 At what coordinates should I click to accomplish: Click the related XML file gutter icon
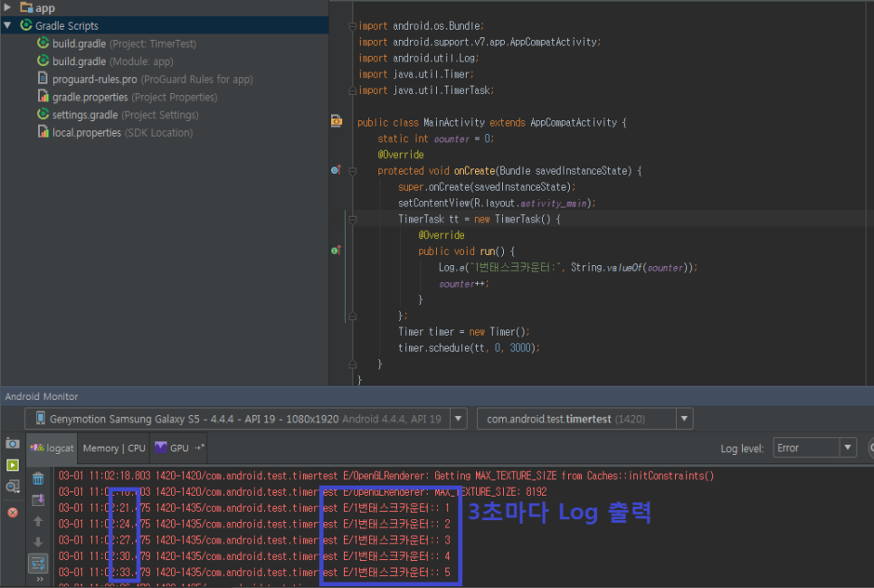pos(337,121)
